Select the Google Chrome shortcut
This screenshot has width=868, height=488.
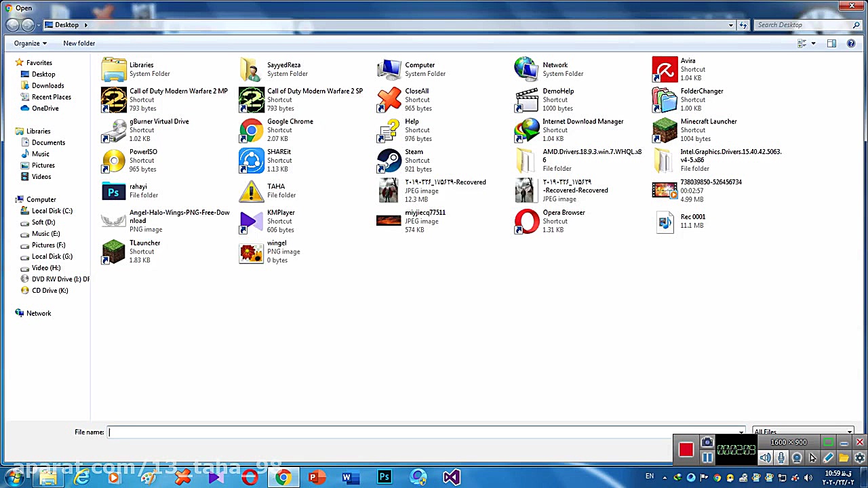[252, 130]
